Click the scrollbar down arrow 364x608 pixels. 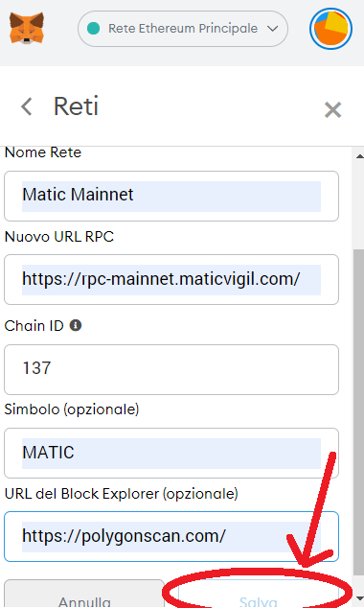tap(359, 597)
